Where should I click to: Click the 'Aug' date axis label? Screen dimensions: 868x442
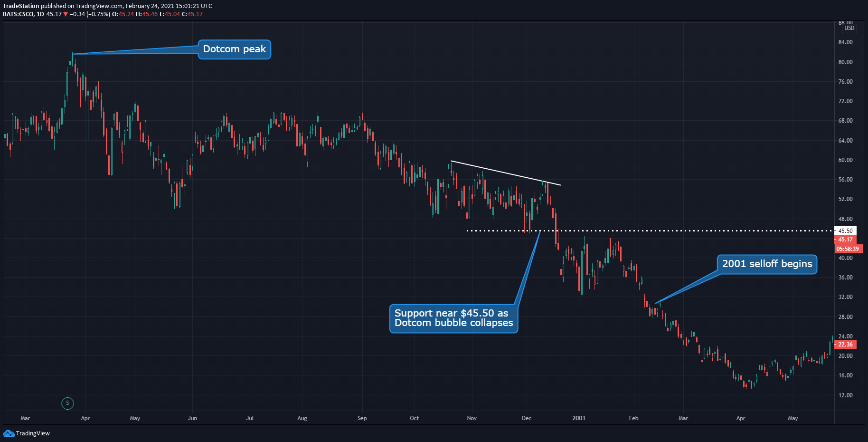pyautogui.click(x=302, y=418)
